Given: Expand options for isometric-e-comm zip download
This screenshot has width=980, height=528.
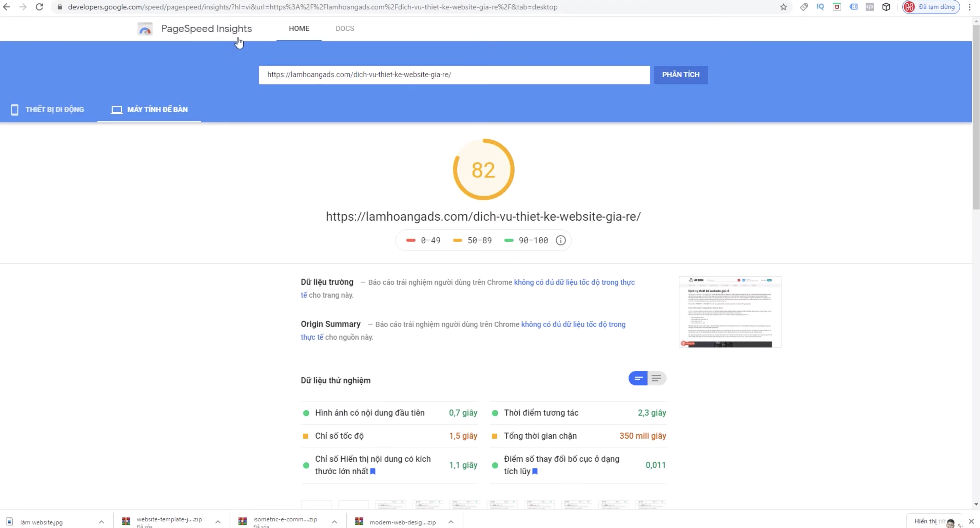Looking at the screenshot, I should coord(334,522).
